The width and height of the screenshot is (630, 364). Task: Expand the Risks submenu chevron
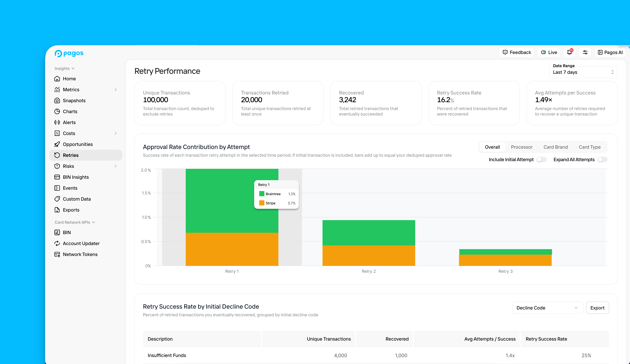click(x=116, y=166)
